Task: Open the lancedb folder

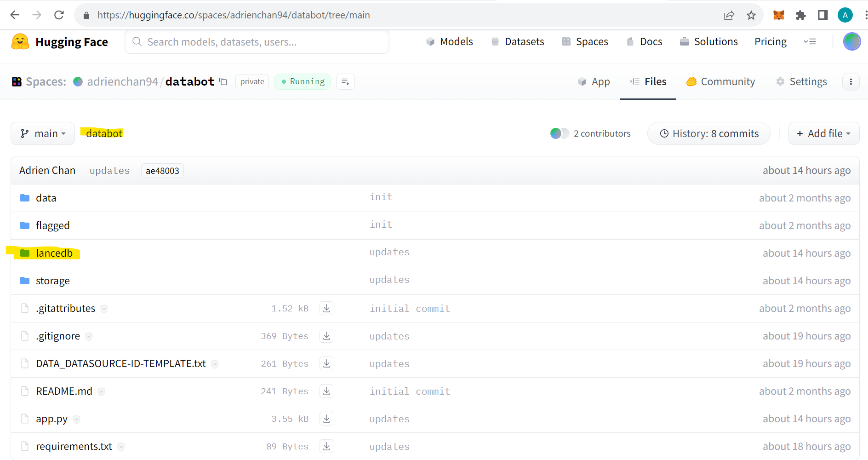Action: click(54, 253)
